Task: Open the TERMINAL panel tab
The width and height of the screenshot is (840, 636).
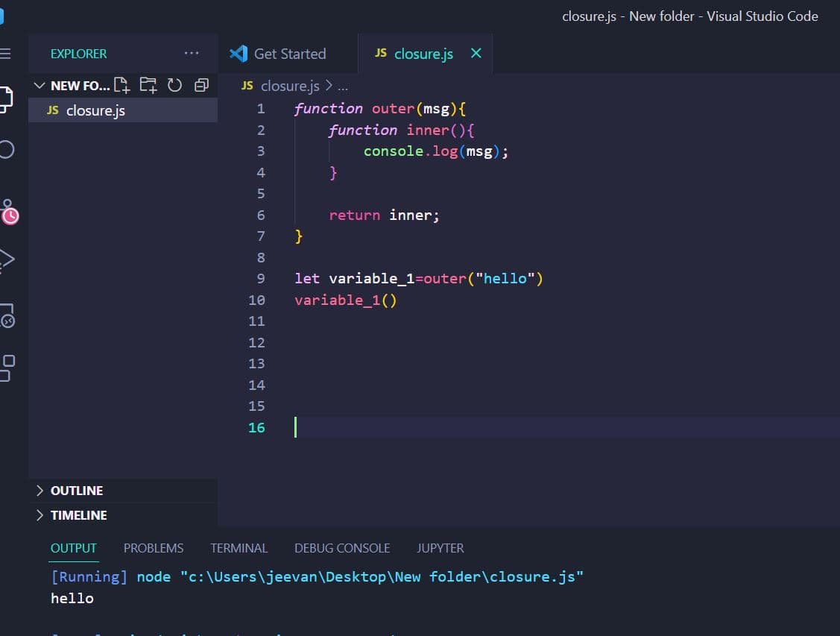Action: [239, 548]
